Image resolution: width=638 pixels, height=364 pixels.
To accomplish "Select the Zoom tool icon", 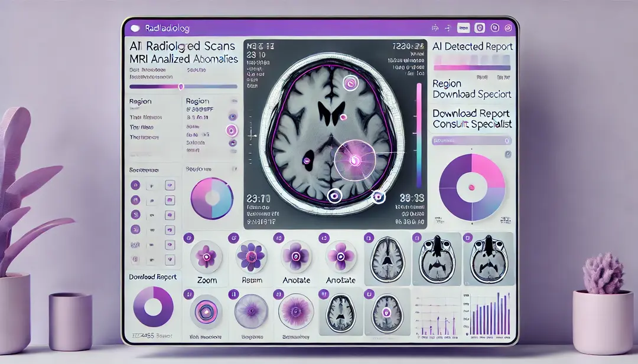I will click(206, 255).
